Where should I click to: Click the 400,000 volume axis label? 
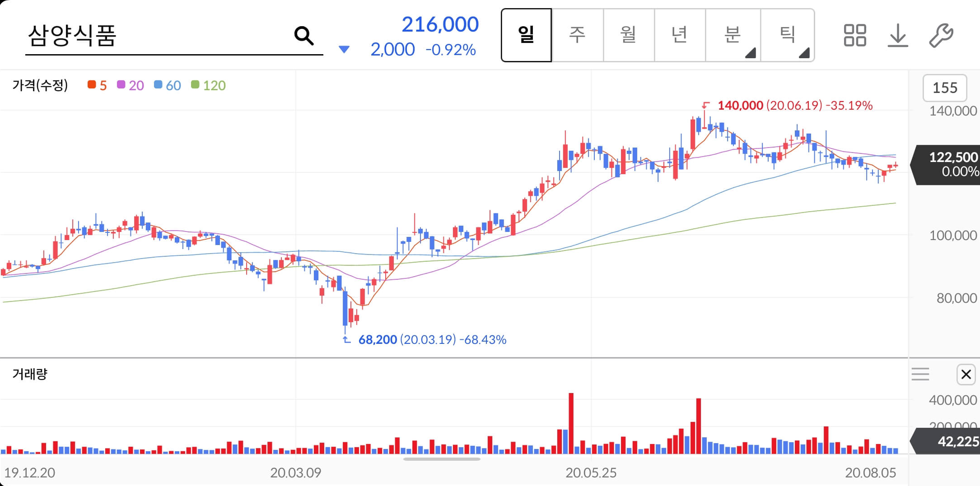pos(953,400)
